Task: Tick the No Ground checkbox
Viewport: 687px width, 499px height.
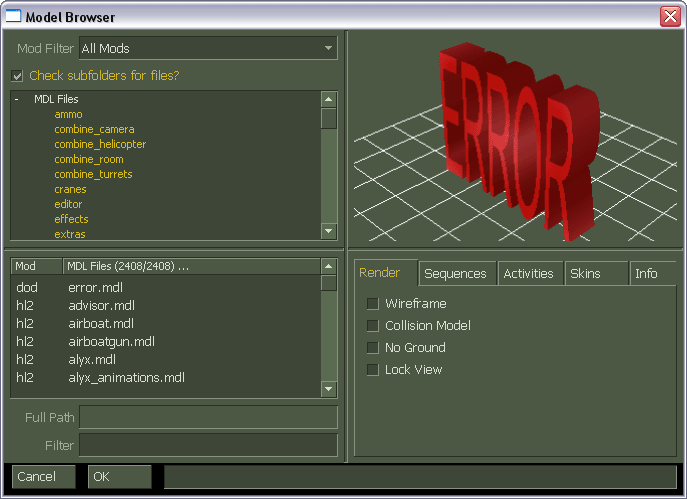Action: 373,348
